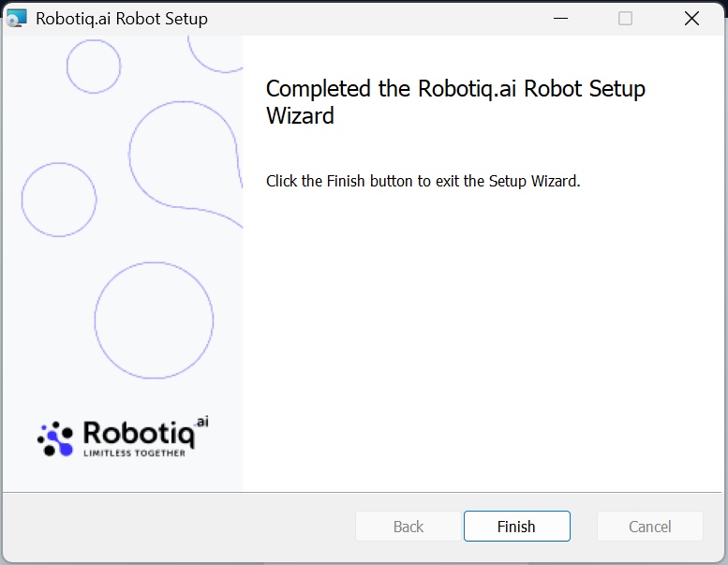Click the LIMITLESS TOGETHER tagline

(134, 453)
